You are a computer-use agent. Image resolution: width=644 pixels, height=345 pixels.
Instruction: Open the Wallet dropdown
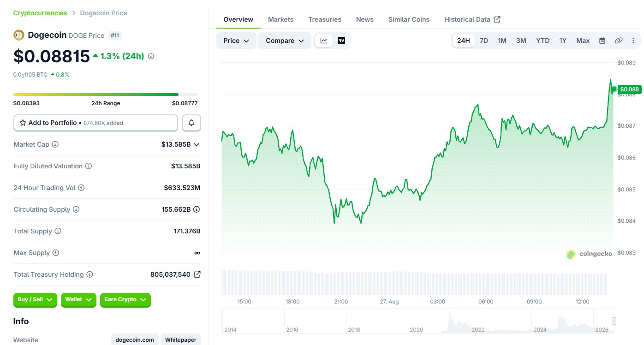pos(78,300)
